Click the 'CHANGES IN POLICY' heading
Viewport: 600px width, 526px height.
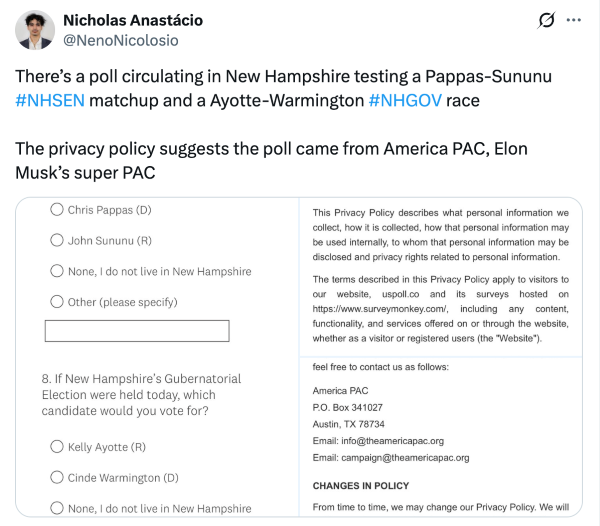coord(360,485)
